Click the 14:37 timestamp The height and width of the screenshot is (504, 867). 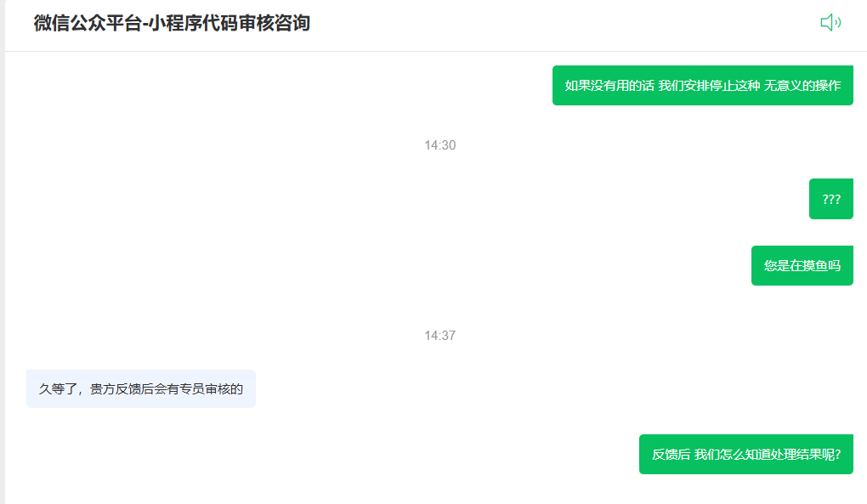440,336
